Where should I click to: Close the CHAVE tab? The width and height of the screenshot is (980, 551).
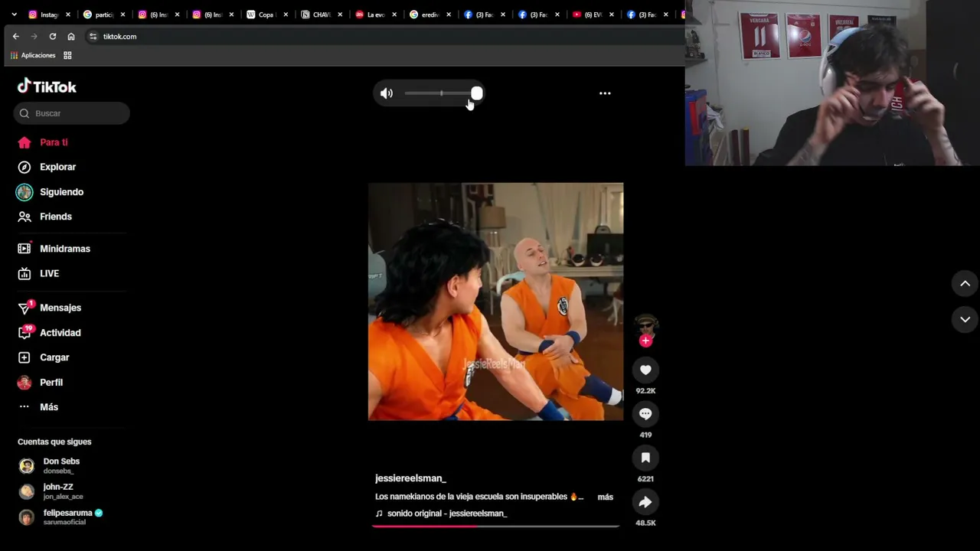(x=341, y=15)
